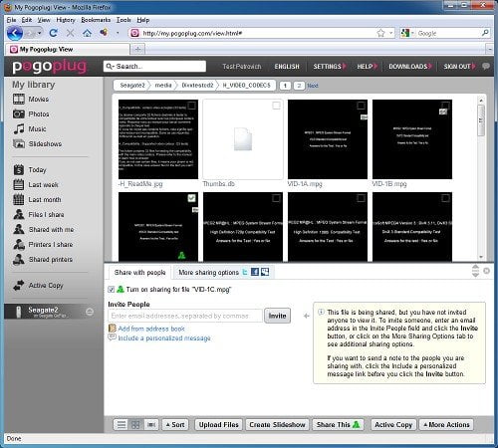Share via Facebook icon
This screenshot has width=498, height=448.
tap(255, 272)
